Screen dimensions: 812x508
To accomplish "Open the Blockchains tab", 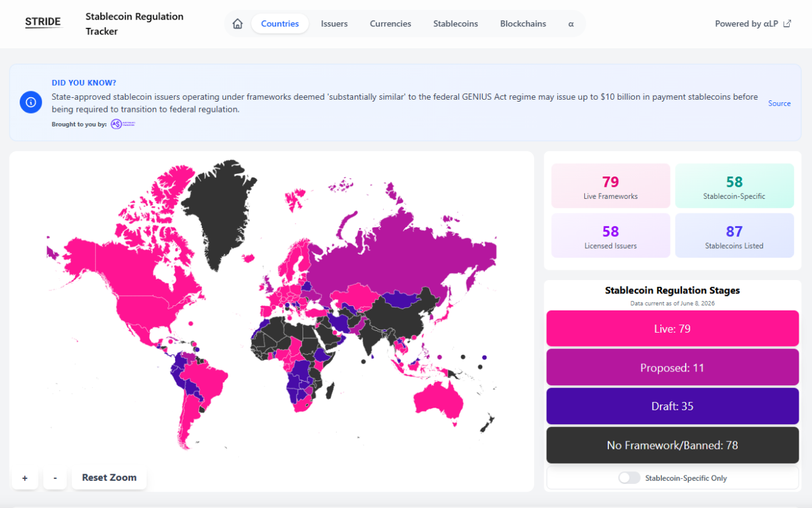I will click(x=523, y=23).
